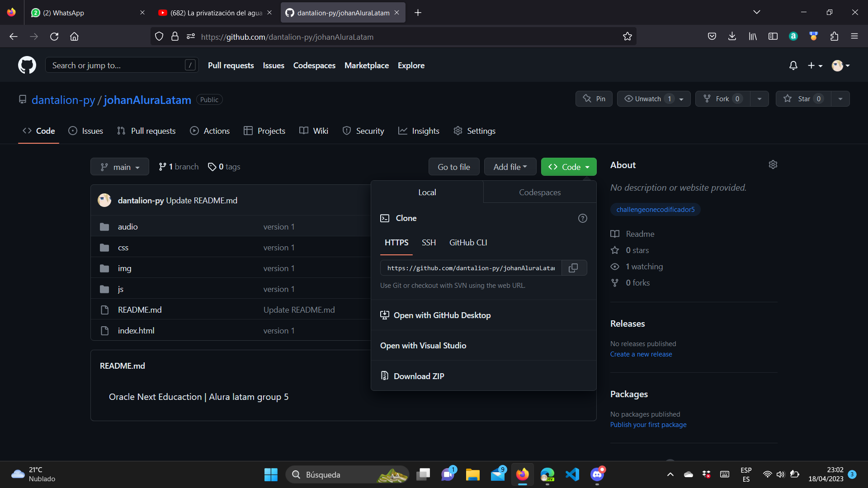Save page to Pocket
Screen dimensions: 868x488
[712, 37]
